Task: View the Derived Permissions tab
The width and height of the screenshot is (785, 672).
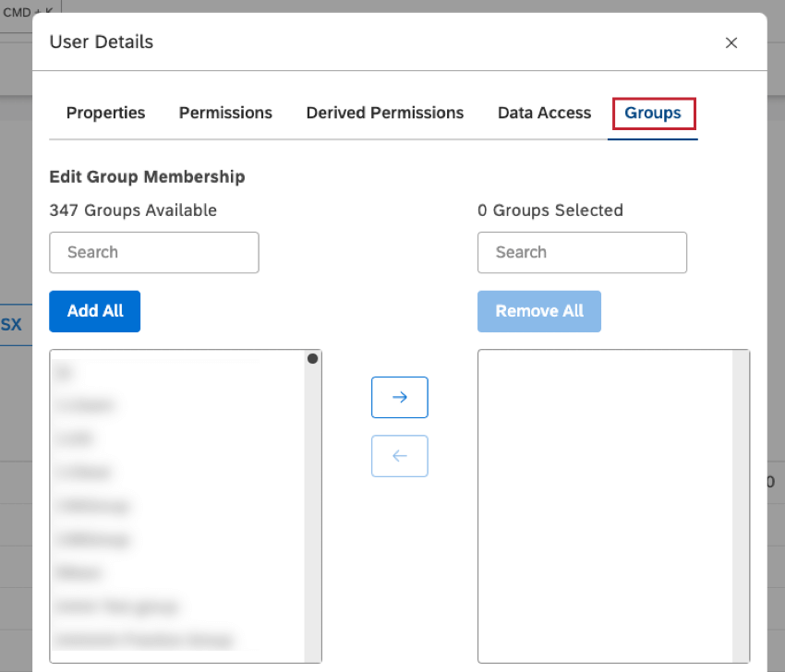Action: coord(384,113)
